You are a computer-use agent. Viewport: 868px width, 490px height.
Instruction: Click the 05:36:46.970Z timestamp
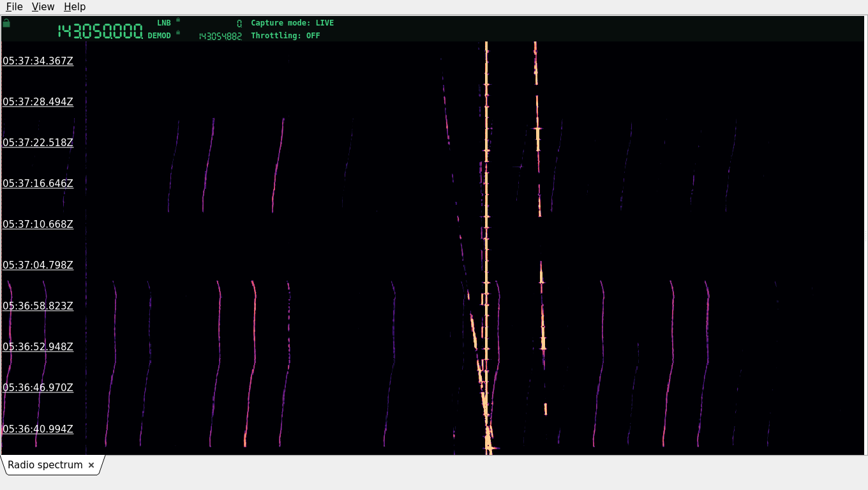point(38,388)
